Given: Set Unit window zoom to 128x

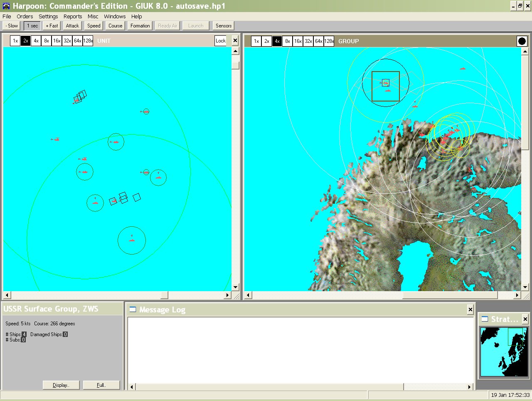Looking at the screenshot, I should pyautogui.click(x=88, y=41).
